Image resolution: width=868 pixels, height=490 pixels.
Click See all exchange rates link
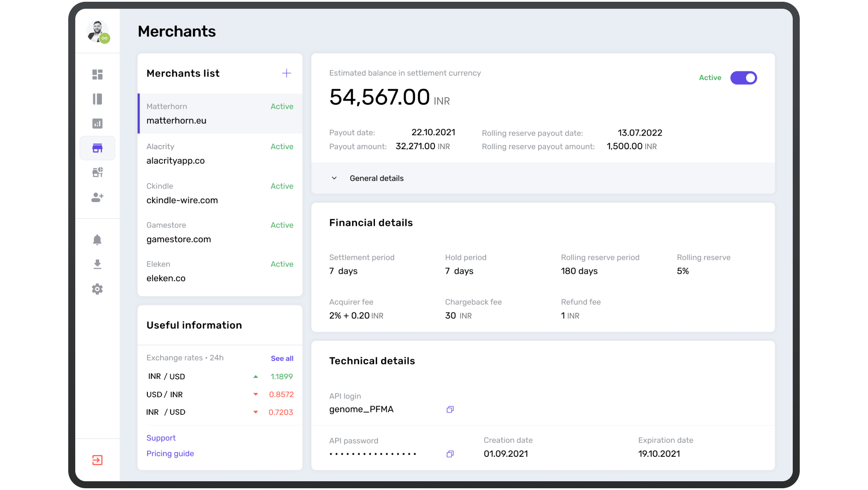pos(282,358)
